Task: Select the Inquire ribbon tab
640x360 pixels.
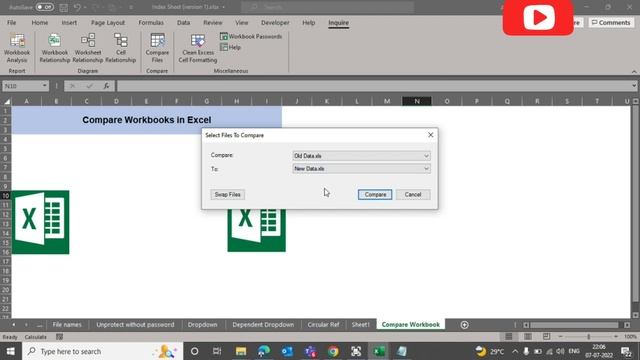Action: coord(338,23)
